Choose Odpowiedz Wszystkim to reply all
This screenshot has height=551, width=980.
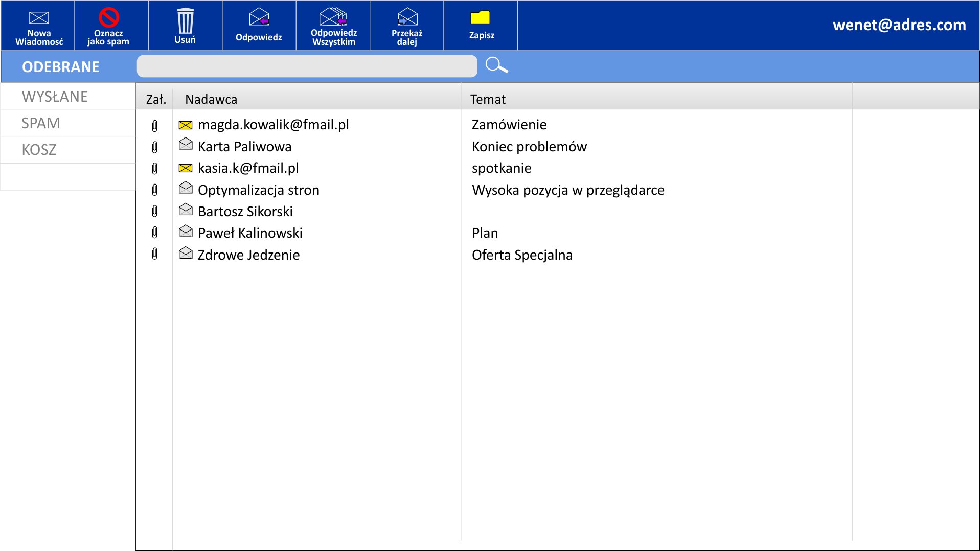click(333, 26)
